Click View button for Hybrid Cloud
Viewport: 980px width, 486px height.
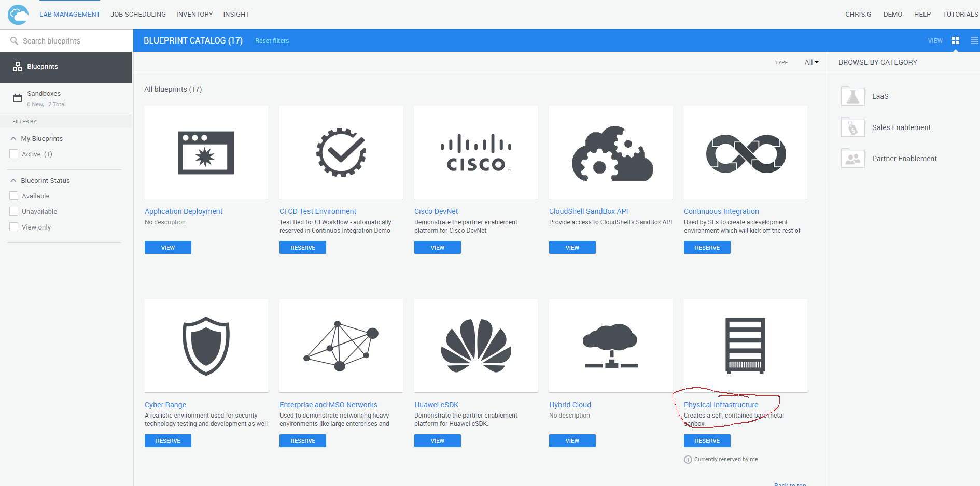(x=572, y=441)
